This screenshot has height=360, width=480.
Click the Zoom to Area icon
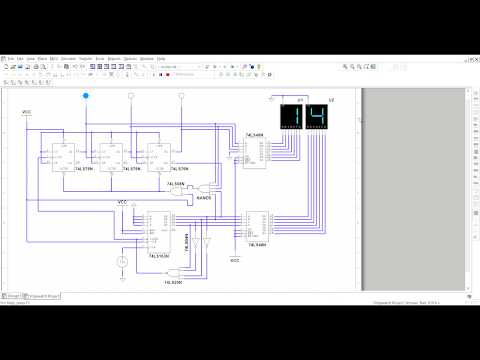point(359,67)
